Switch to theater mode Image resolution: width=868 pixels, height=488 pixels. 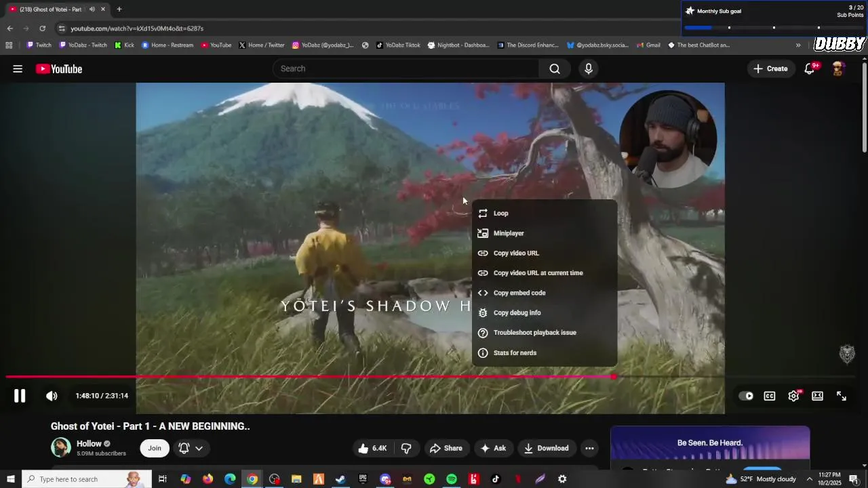coord(818,396)
